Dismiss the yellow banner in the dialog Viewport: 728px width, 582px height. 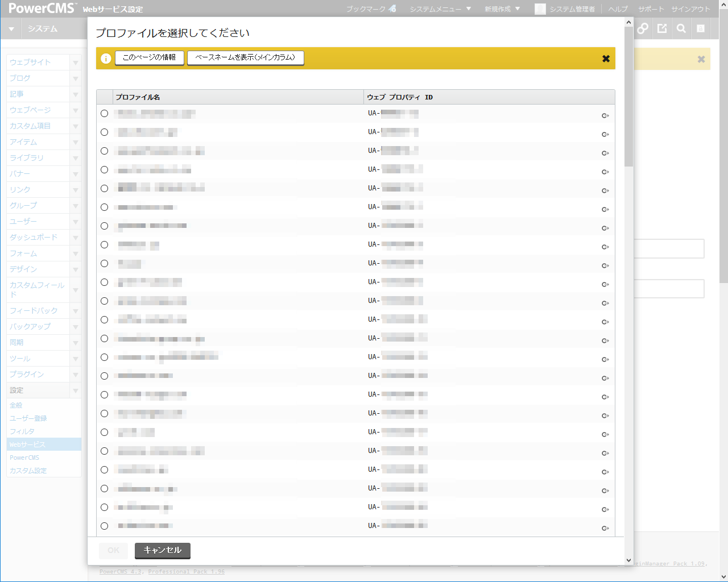606,59
